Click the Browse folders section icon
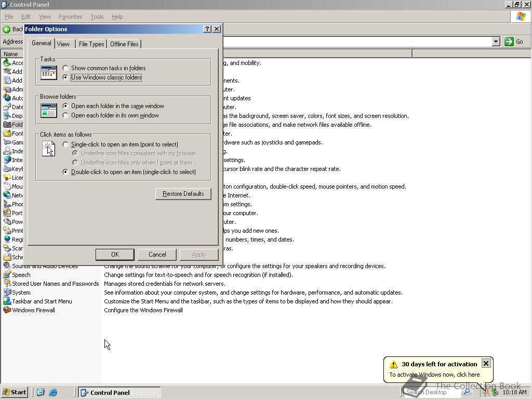The width and height of the screenshot is (532, 399). (49, 111)
